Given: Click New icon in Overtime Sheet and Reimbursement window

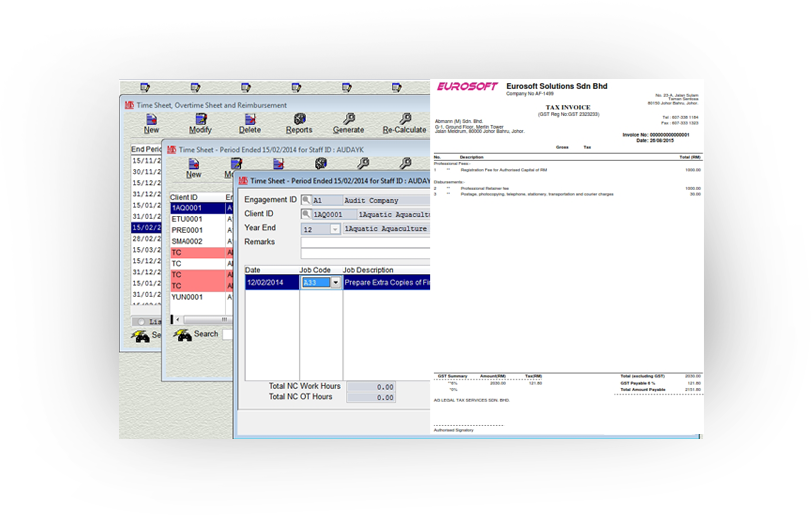Looking at the screenshot, I should tap(151, 119).
